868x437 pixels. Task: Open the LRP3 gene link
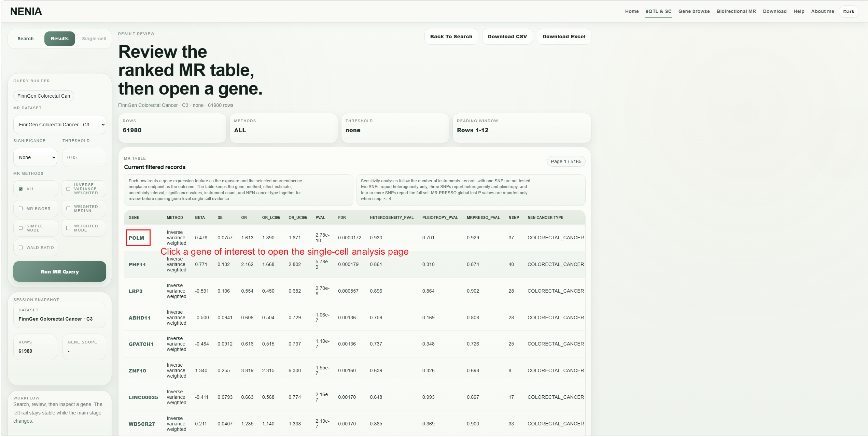click(136, 291)
